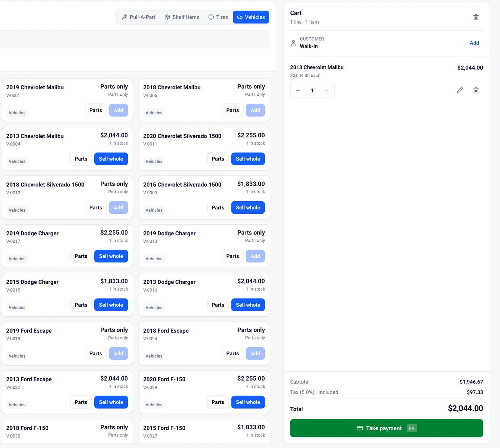Increase cart quantity with the plus icon

(327, 90)
